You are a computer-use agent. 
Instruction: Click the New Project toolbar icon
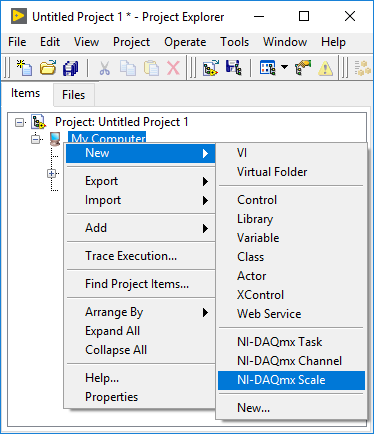pos(25,68)
